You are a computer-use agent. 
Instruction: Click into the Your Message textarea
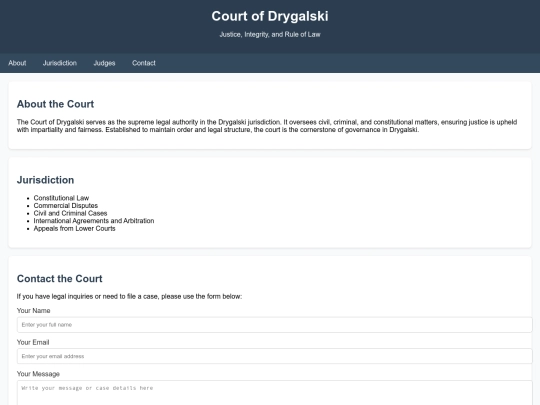click(274, 393)
